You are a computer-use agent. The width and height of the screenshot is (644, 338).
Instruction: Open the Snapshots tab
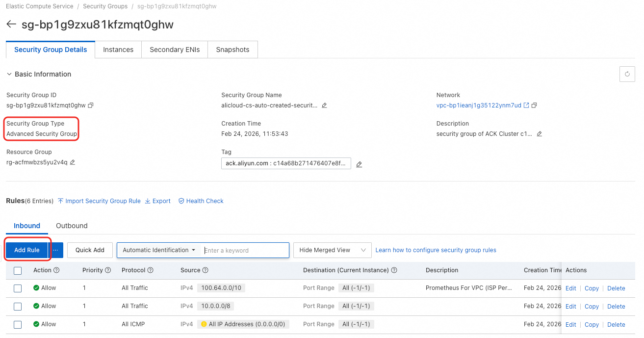232,50
